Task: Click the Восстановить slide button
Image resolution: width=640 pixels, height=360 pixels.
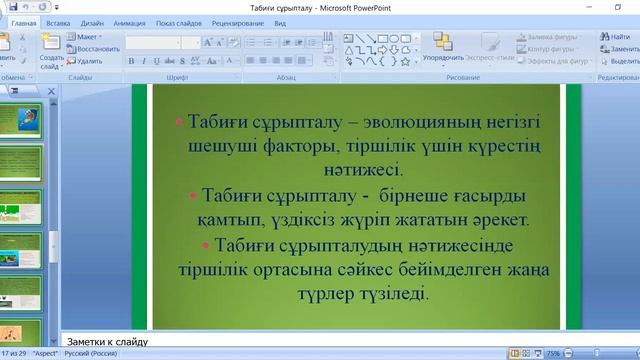Action: pos(93,49)
